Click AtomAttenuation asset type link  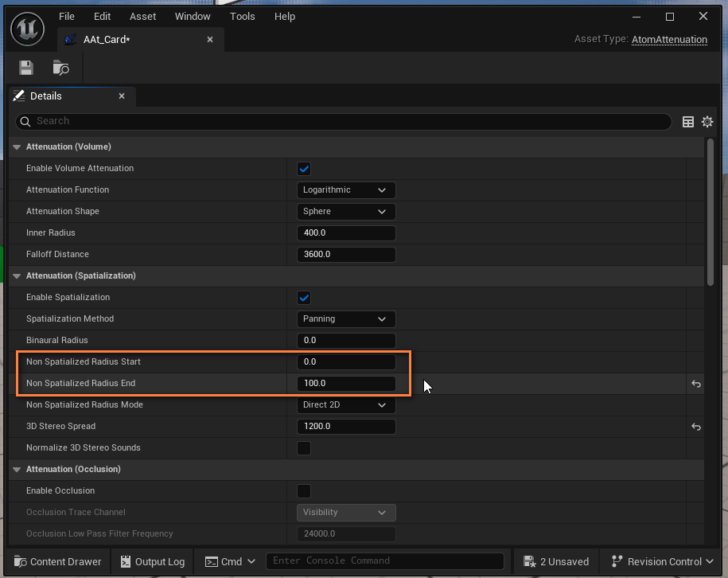[669, 40]
